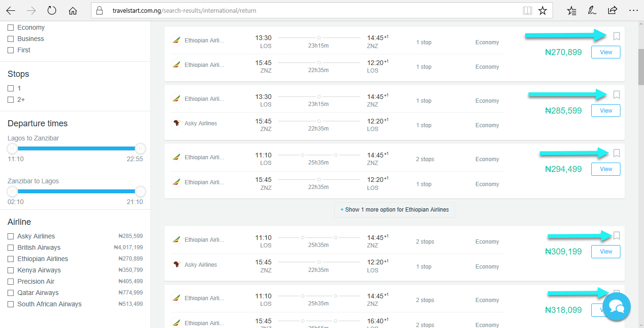Viewport: 644px width, 328px height.
Task: Share this page
Action: coord(612,10)
